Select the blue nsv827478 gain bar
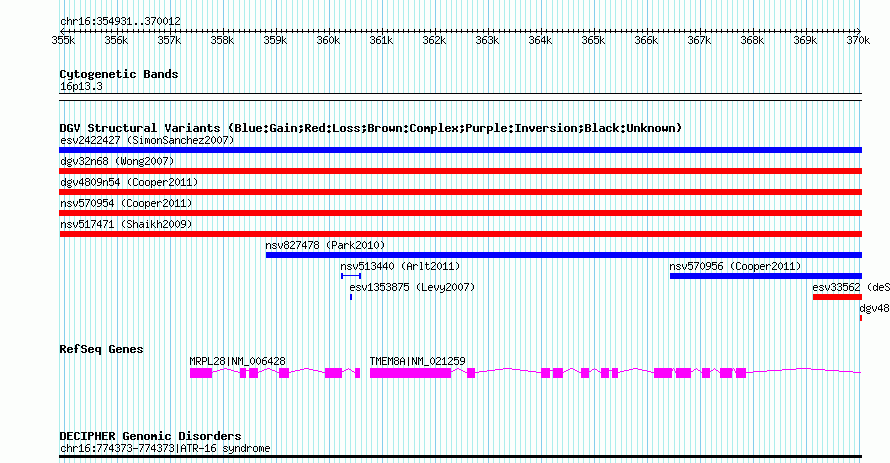 (564, 255)
